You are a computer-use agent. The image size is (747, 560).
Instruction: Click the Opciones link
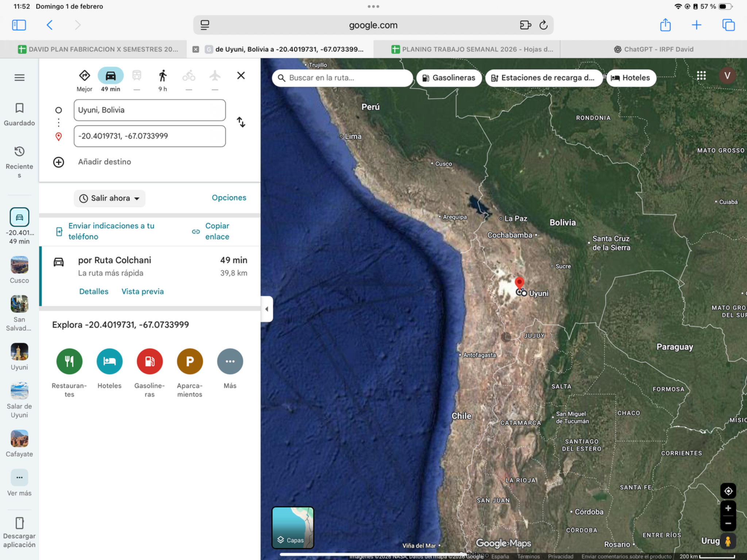(229, 198)
